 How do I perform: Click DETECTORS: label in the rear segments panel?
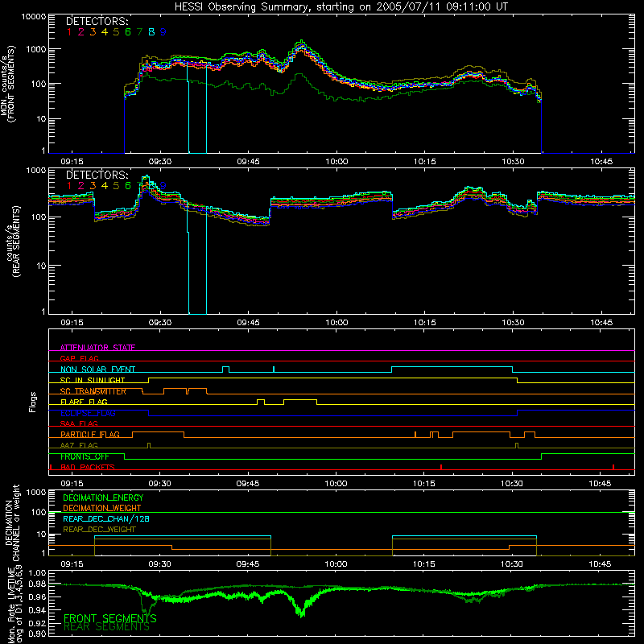pyautogui.click(x=97, y=175)
